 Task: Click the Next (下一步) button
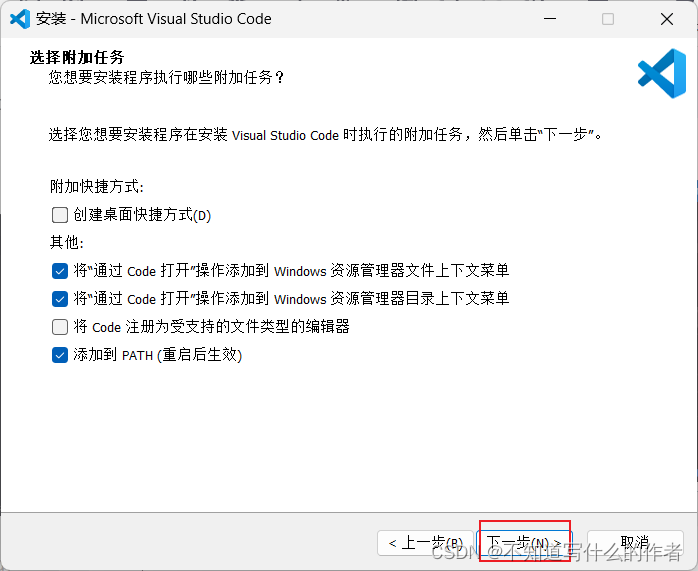pos(524,543)
